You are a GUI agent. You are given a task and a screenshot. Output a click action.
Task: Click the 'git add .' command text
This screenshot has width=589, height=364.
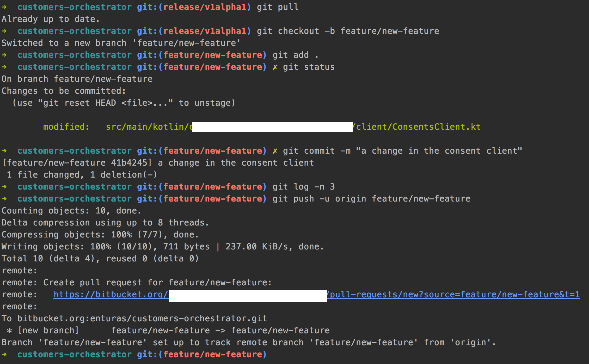tap(296, 55)
